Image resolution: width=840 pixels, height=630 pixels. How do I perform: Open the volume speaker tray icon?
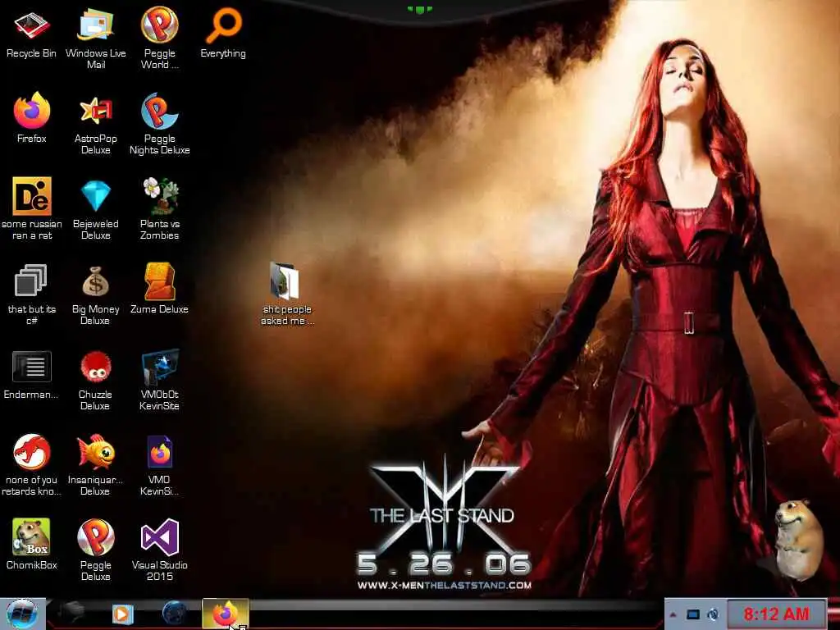pyautogui.click(x=713, y=614)
